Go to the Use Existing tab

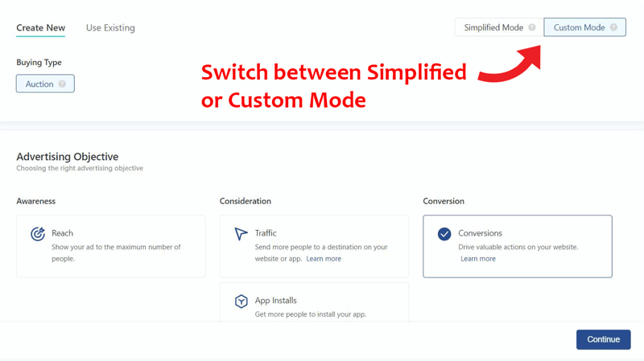tap(110, 28)
